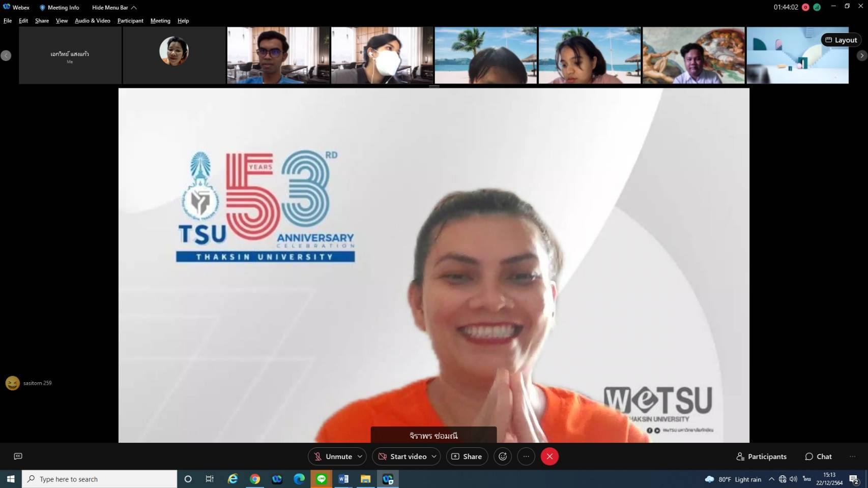Open the Layout options

click(x=841, y=40)
